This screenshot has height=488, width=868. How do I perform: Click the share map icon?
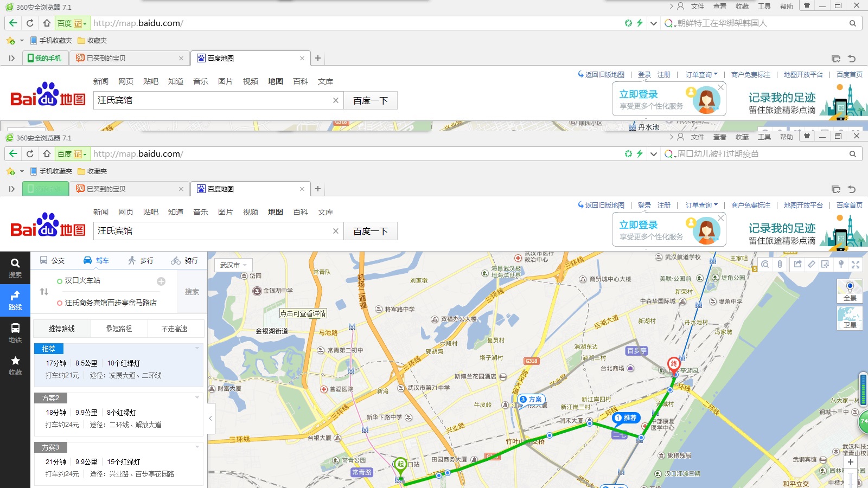tap(797, 265)
